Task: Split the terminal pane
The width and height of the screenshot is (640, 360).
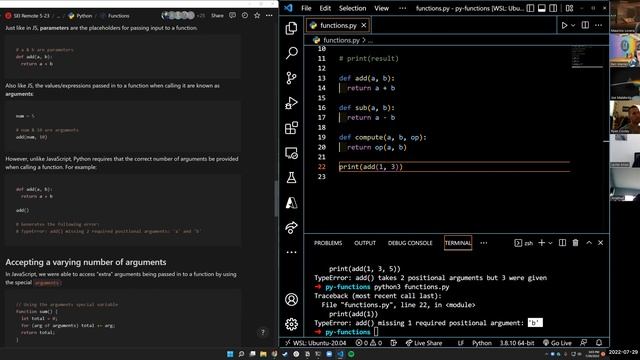Action: coord(562,242)
